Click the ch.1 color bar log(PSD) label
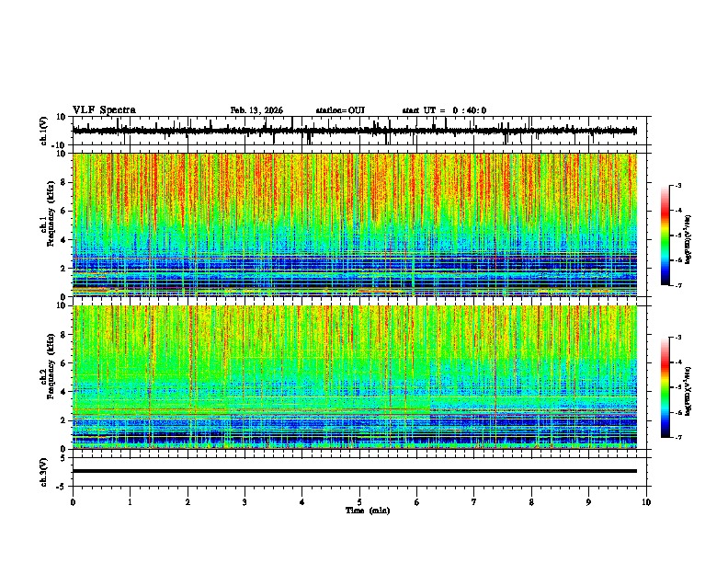728x563 pixels. 688,239
